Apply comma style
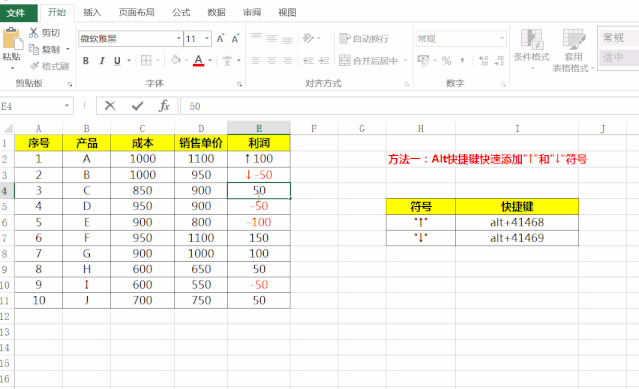 [462, 61]
